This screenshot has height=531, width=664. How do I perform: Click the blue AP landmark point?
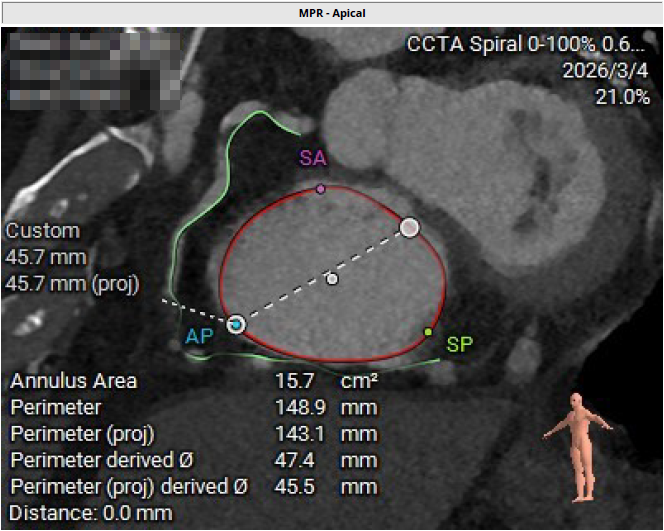point(236,324)
